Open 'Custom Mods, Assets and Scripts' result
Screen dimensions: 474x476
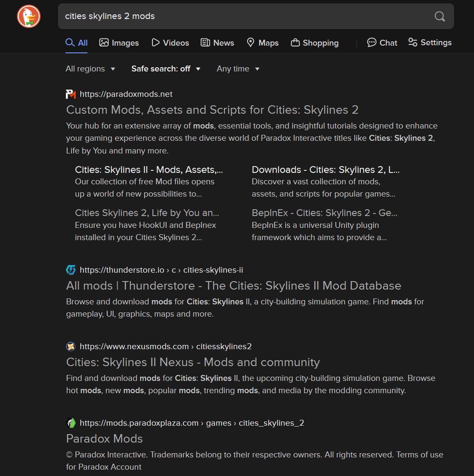tap(212, 110)
